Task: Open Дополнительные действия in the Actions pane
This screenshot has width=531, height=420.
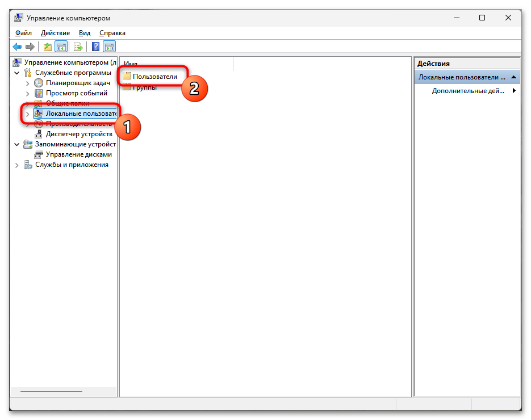Action: tap(467, 91)
